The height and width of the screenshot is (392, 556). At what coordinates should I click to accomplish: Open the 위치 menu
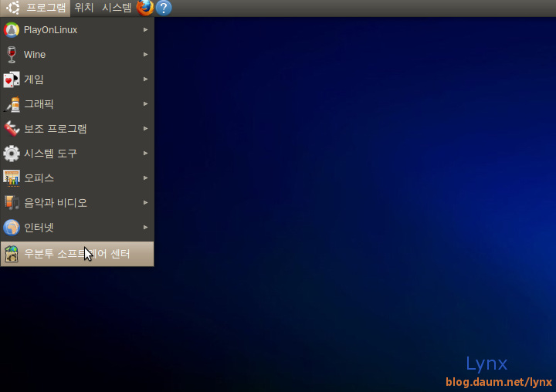[x=84, y=8]
